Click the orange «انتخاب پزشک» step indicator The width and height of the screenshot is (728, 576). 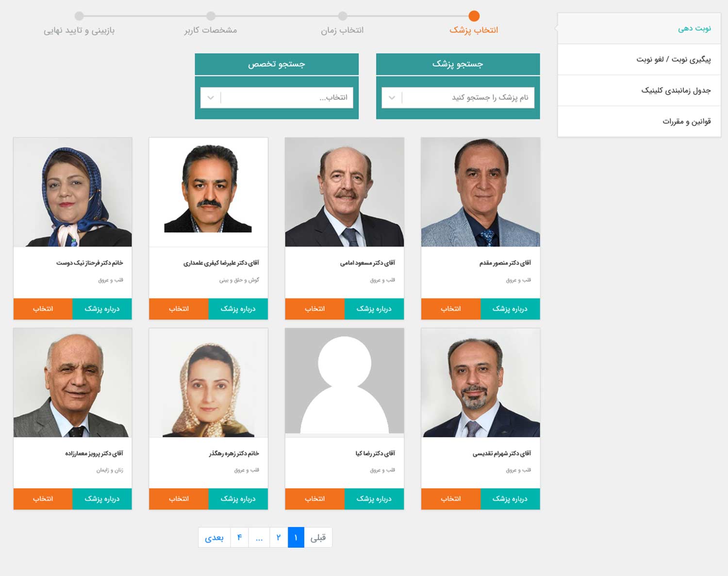[474, 16]
